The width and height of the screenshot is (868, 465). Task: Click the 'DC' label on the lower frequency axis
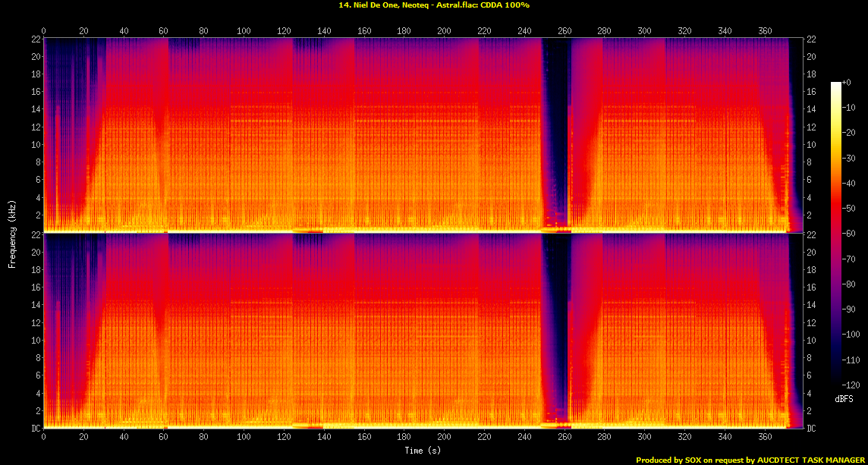(35, 428)
